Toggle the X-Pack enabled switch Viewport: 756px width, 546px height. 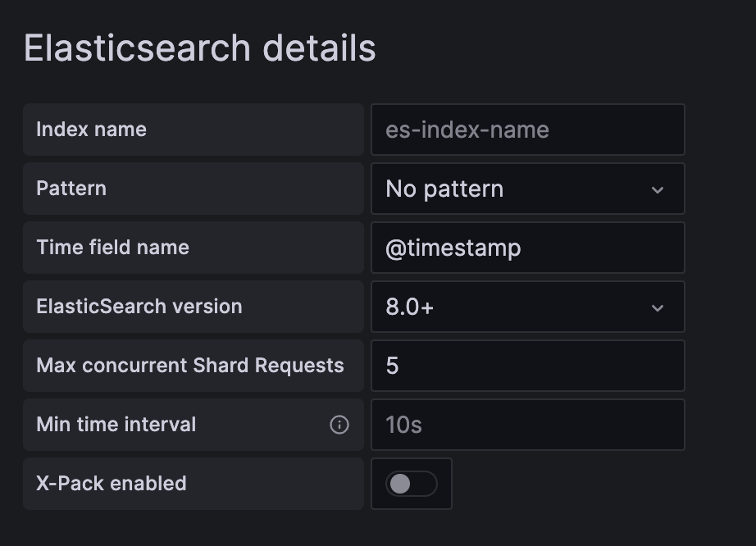pos(412,484)
